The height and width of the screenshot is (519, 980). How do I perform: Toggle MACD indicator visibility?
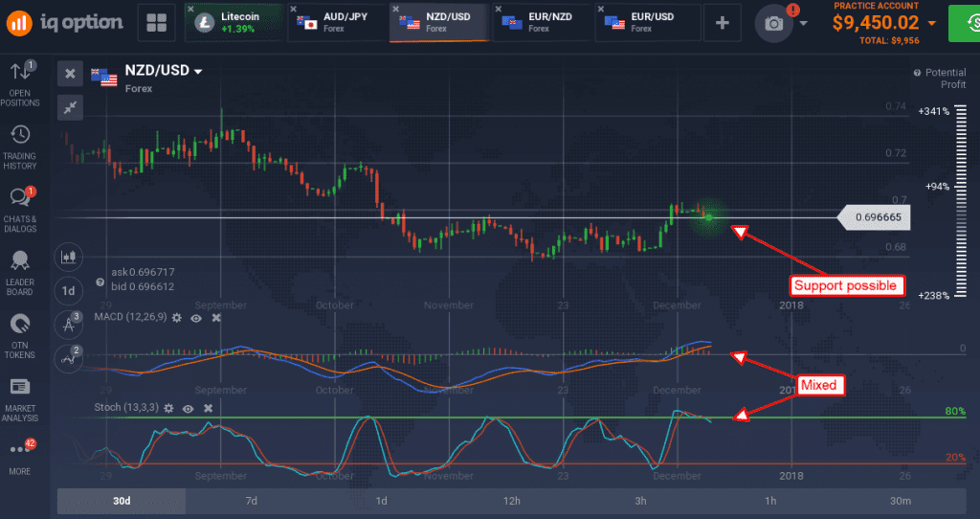(196, 318)
